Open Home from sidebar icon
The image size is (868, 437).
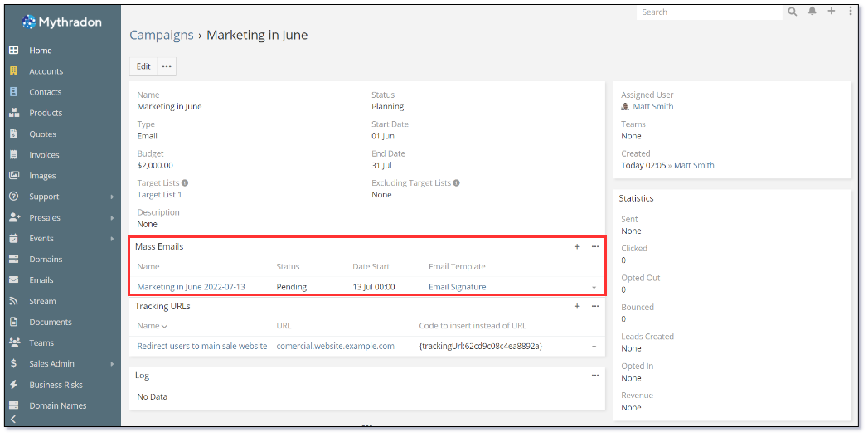[x=14, y=51]
